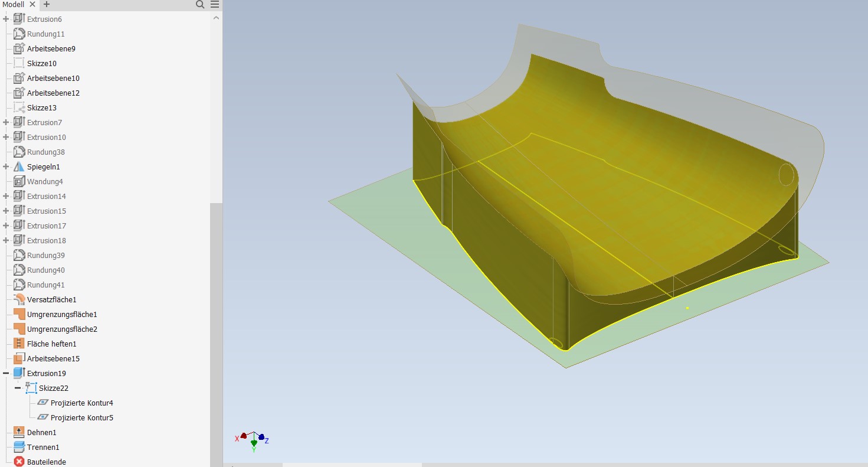Expand the Extrusion18 node
Image resolution: width=868 pixels, height=467 pixels.
click(6, 240)
